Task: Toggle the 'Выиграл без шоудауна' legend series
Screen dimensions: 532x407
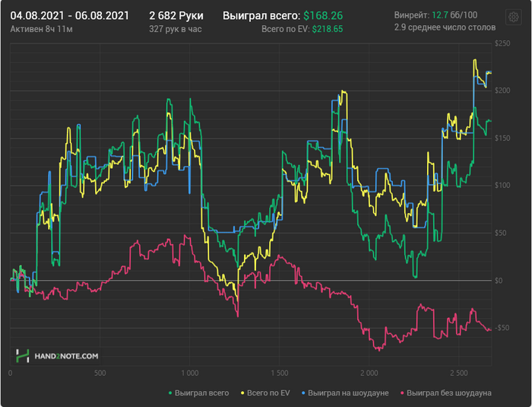Action: (x=446, y=393)
